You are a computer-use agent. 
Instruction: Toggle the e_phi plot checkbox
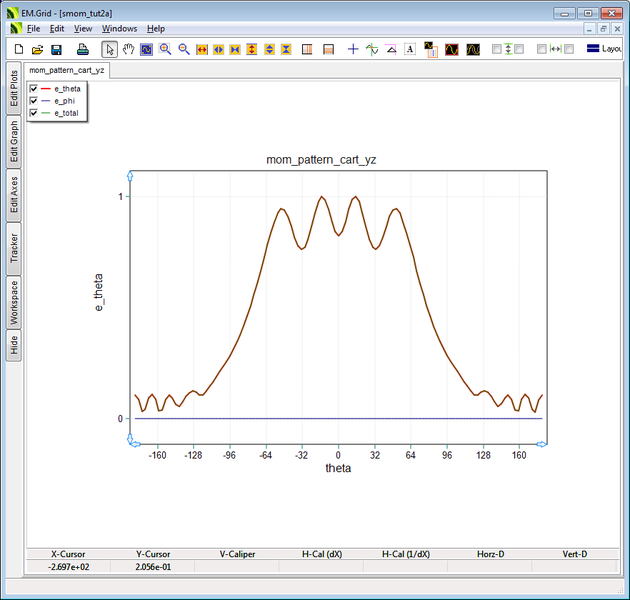click(34, 101)
